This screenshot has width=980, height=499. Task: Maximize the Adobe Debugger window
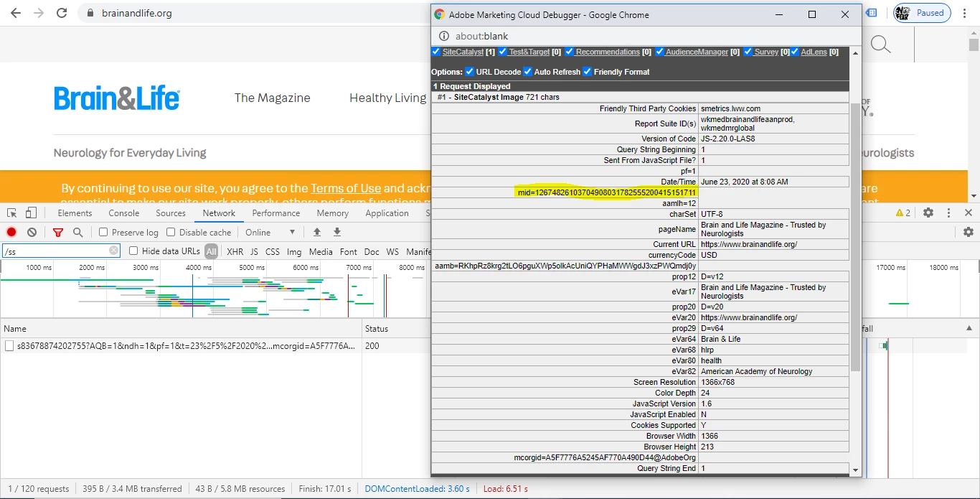point(812,14)
